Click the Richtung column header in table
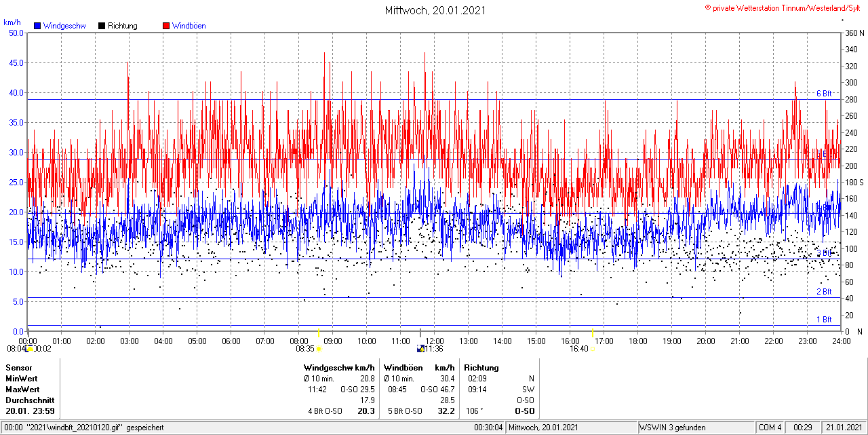 [481, 368]
